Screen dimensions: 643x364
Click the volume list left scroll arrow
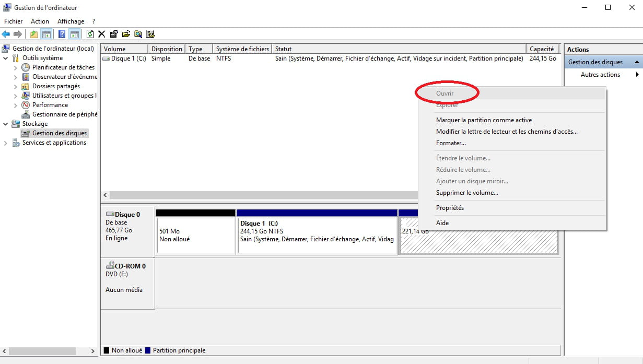105,195
